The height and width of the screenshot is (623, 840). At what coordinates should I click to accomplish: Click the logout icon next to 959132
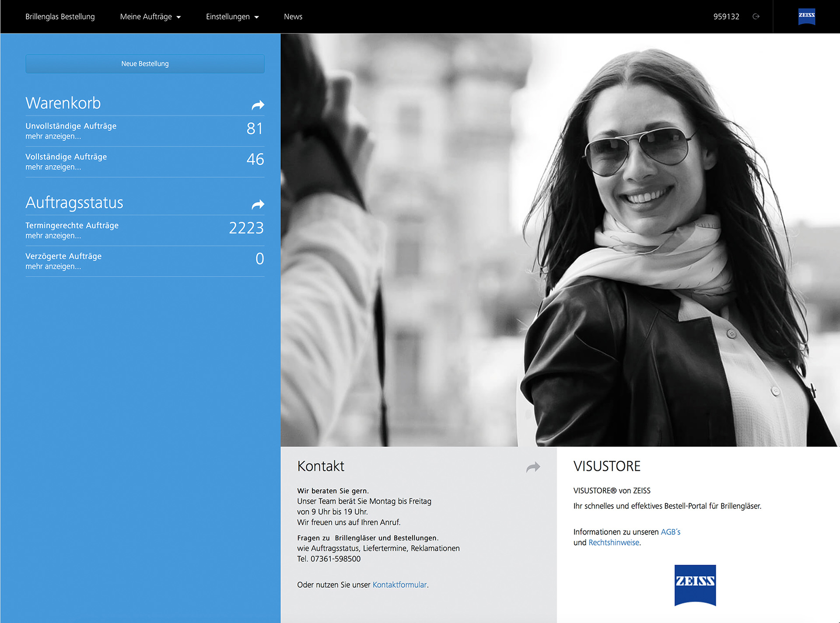[x=756, y=17]
